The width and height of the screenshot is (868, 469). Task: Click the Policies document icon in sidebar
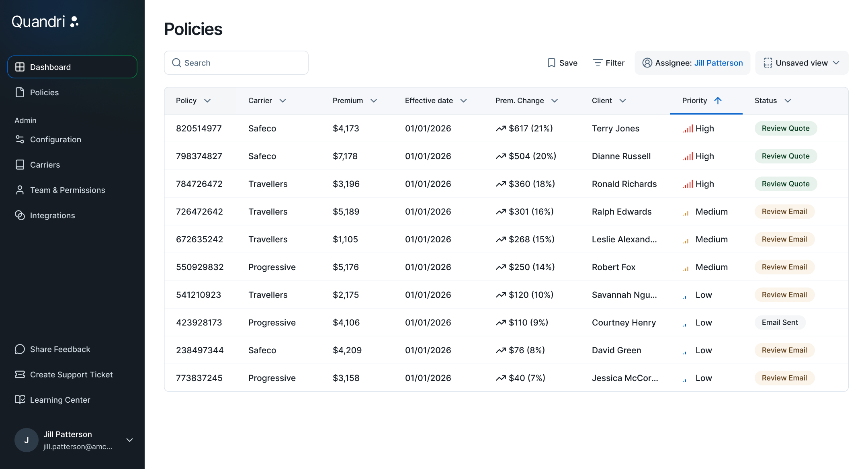[20, 92]
